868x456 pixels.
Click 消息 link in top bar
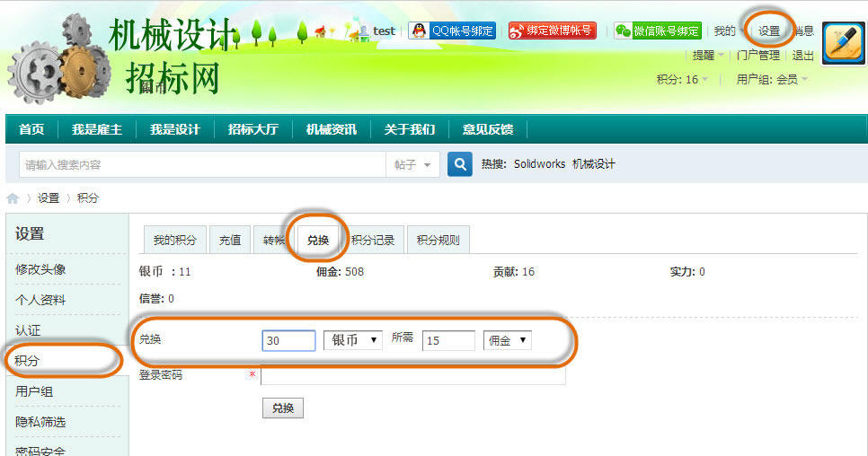click(x=804, y=31)
